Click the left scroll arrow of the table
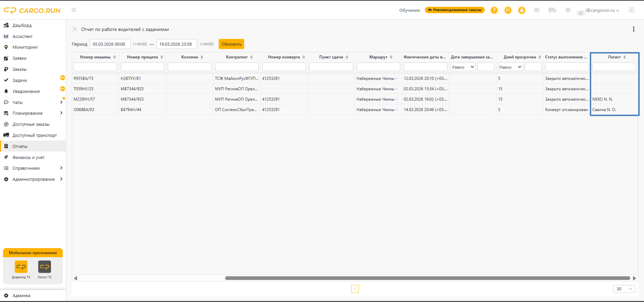644x302 pixels. [x=75, y=278]
